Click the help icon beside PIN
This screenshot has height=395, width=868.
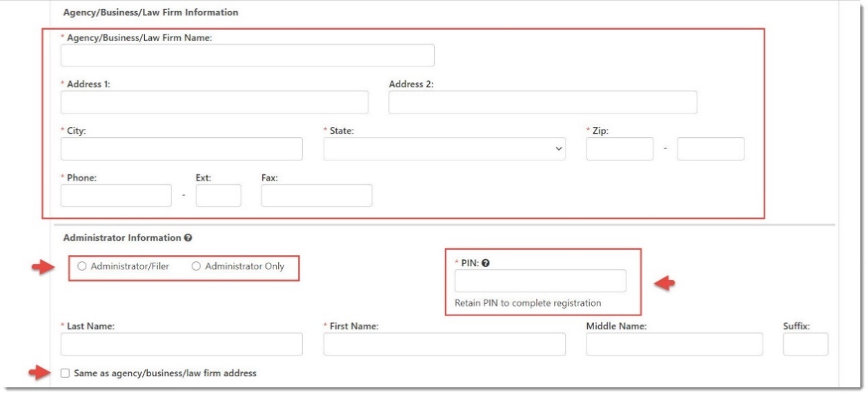coord(485,263)
